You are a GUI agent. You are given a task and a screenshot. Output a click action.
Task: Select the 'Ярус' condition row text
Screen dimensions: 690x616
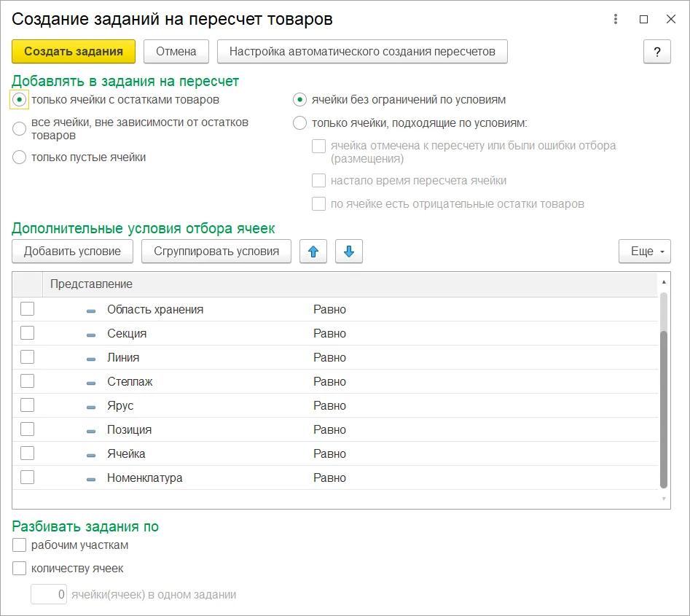120,406
